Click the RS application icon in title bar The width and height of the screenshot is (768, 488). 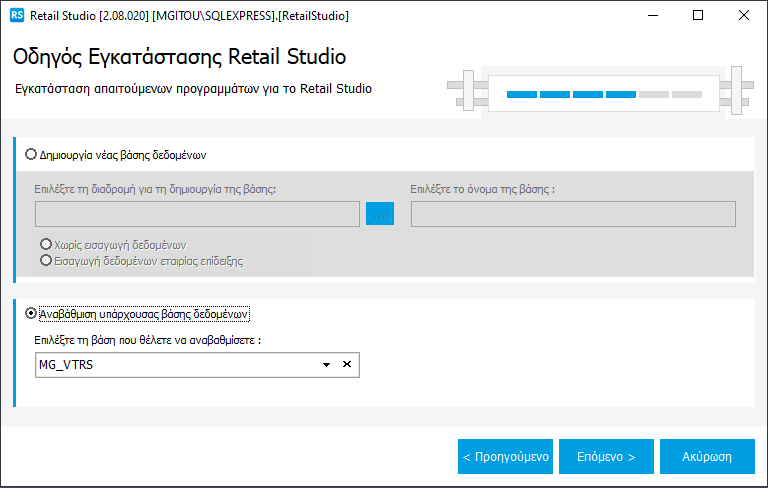coord(16,16)
